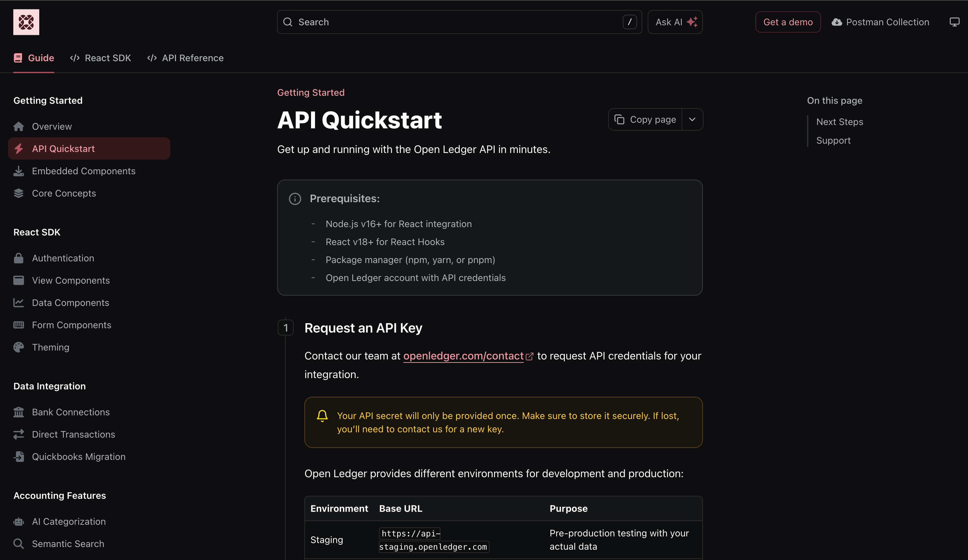The width and height of the screenshot is (968, 560).
Task: Click the Prerequisites info icon
Action: 295,199
